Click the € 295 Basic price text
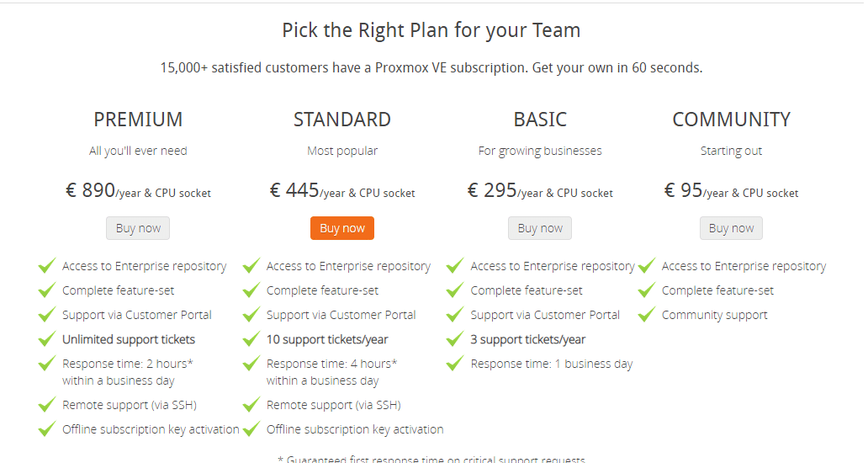The image size is (868, 463). [492, 190]
